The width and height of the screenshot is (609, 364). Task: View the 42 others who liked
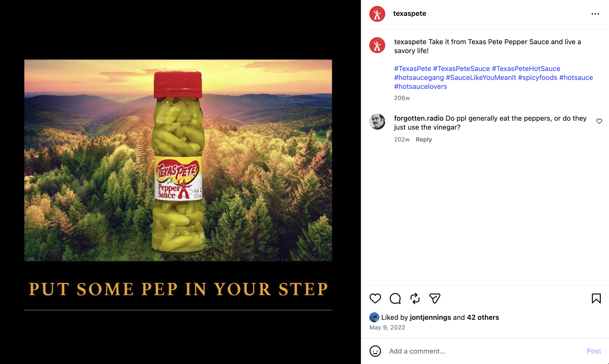pyautogui.click(x=483, y=317)
